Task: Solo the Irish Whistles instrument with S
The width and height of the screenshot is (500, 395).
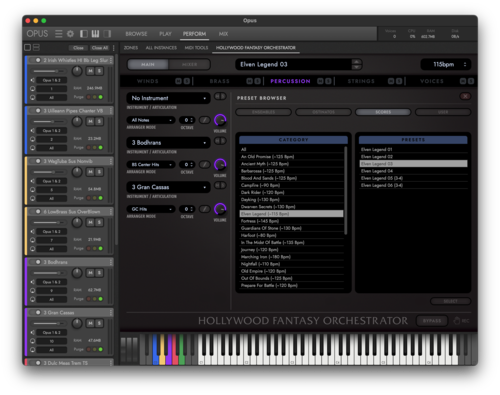Action: 99,71
